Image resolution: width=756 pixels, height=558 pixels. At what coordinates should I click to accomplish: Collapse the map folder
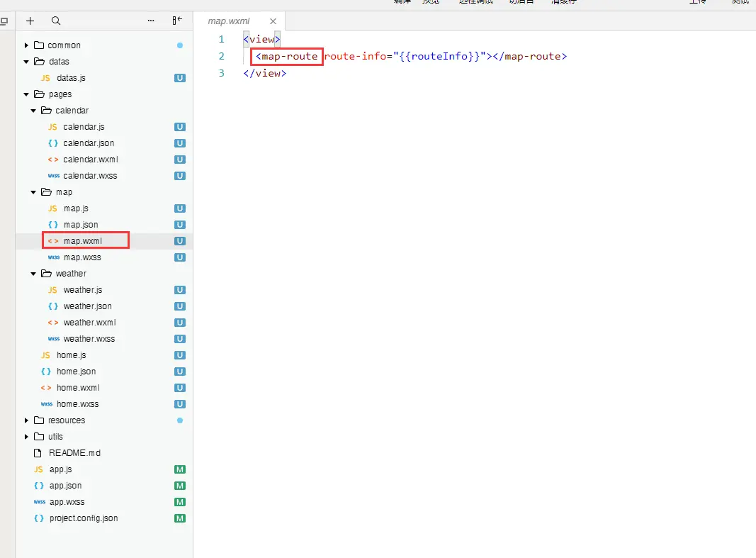[33, 192]
